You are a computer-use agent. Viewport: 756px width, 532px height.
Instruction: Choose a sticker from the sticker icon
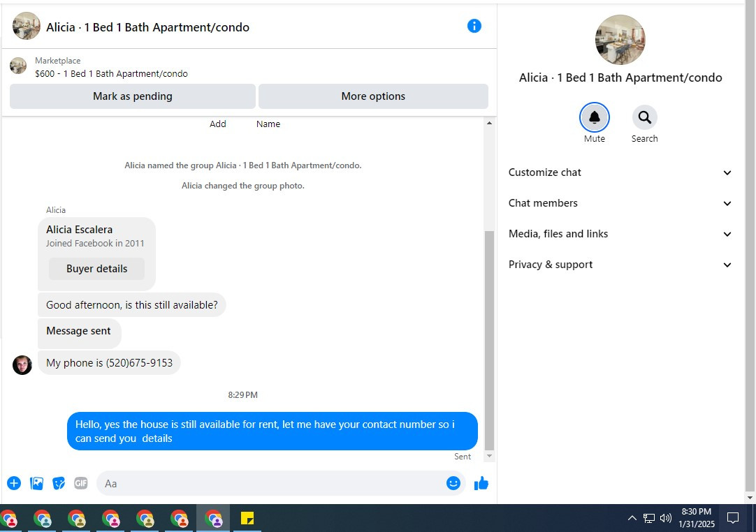tap(59, 483)
